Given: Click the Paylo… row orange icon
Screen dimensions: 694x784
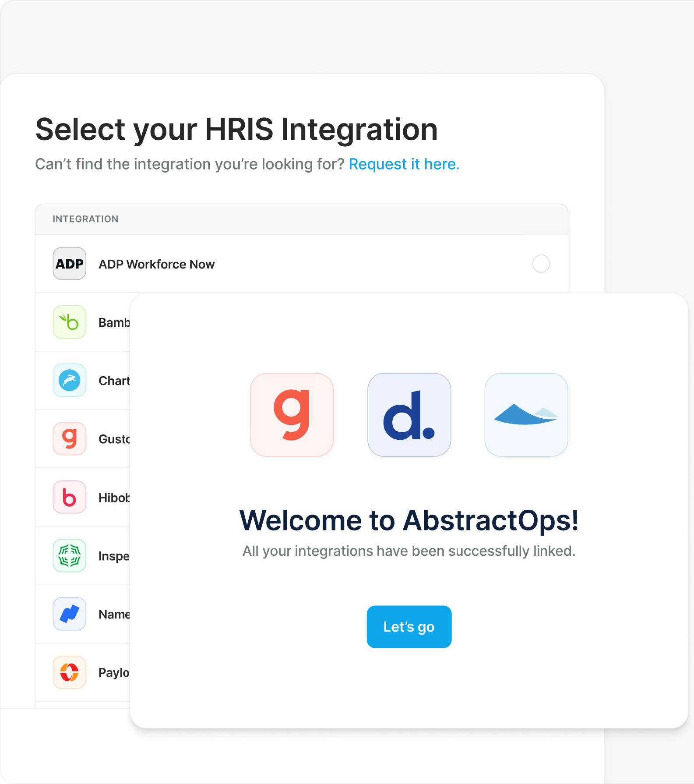Looking at the screenshot, I should [69, 672].
